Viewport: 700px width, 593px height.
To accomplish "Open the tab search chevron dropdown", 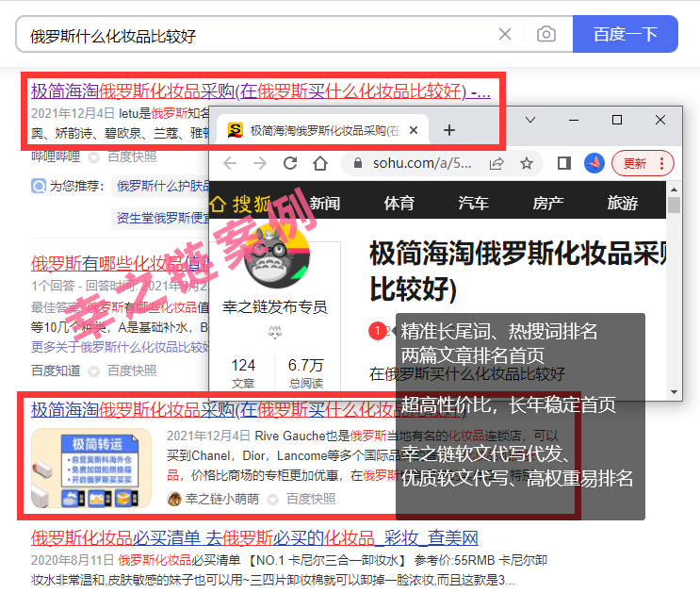I will point(529,120).
